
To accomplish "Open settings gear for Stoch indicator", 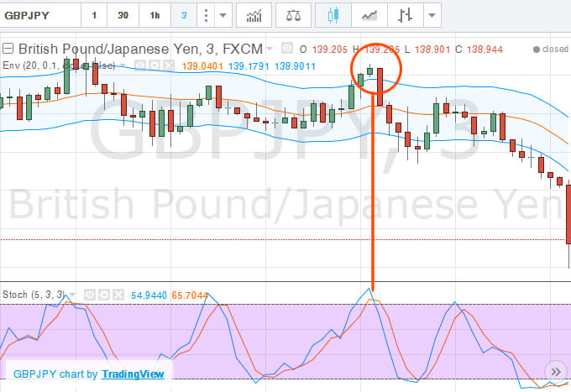I will tap(104, 295).
